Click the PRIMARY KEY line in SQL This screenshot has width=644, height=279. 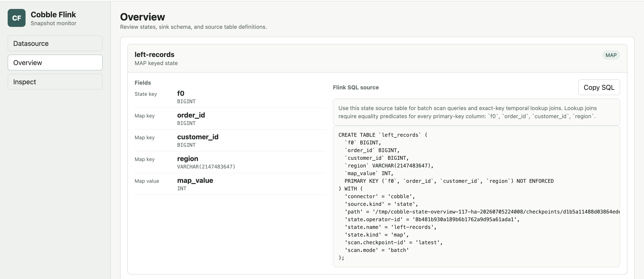449,181
